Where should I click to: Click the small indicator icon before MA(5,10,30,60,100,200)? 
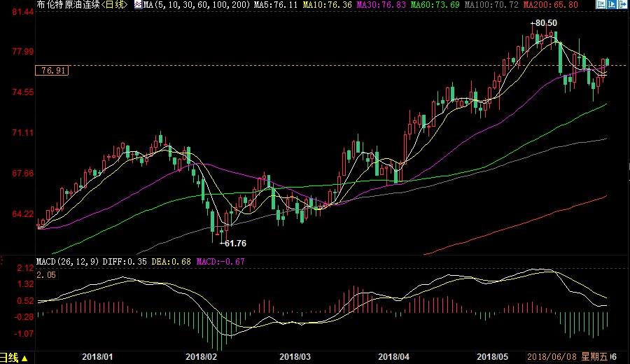coord(138,5)
